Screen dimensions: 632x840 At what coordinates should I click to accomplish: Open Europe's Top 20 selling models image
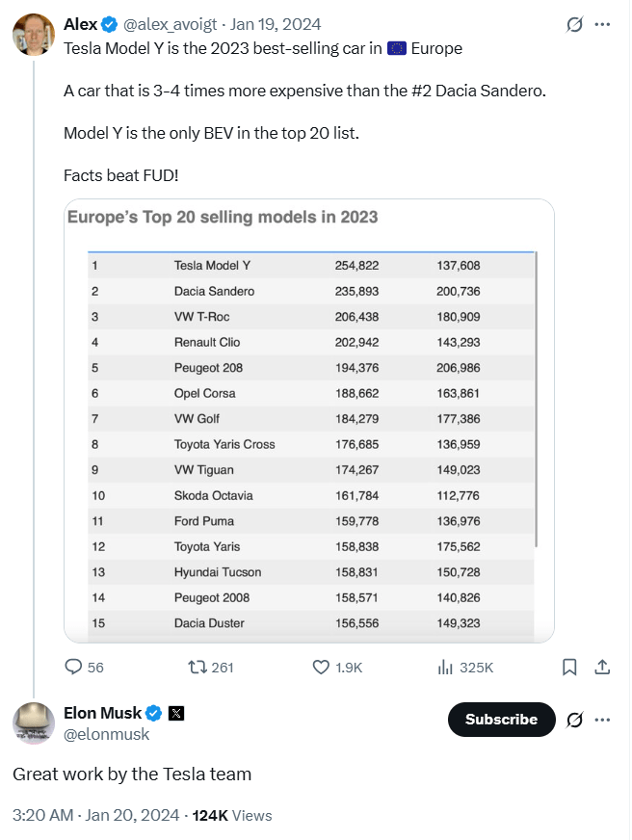coord(308,420)
